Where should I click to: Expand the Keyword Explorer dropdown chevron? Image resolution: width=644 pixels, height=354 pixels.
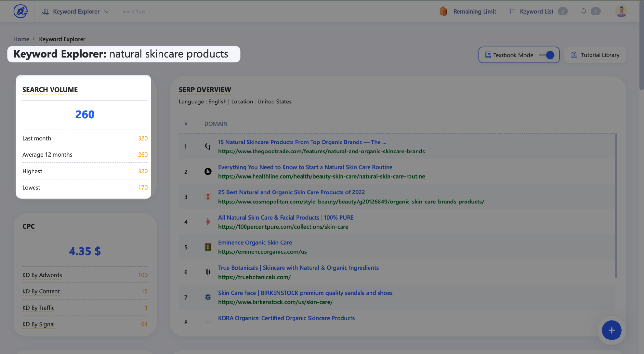point(107,11)
